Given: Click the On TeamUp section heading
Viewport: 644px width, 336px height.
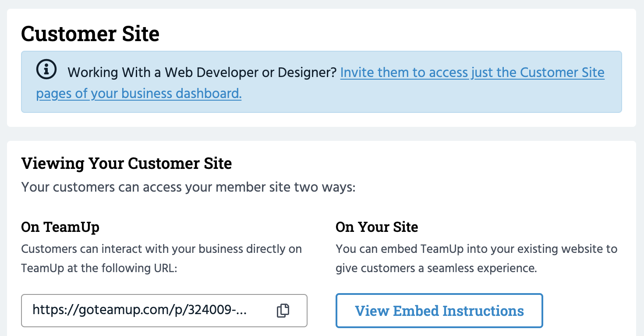Looking at the screenshot, I should [60, 227].
